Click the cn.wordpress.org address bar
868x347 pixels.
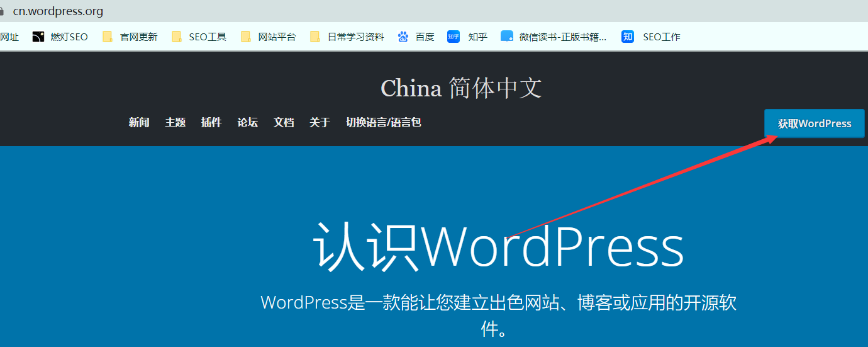58,11
